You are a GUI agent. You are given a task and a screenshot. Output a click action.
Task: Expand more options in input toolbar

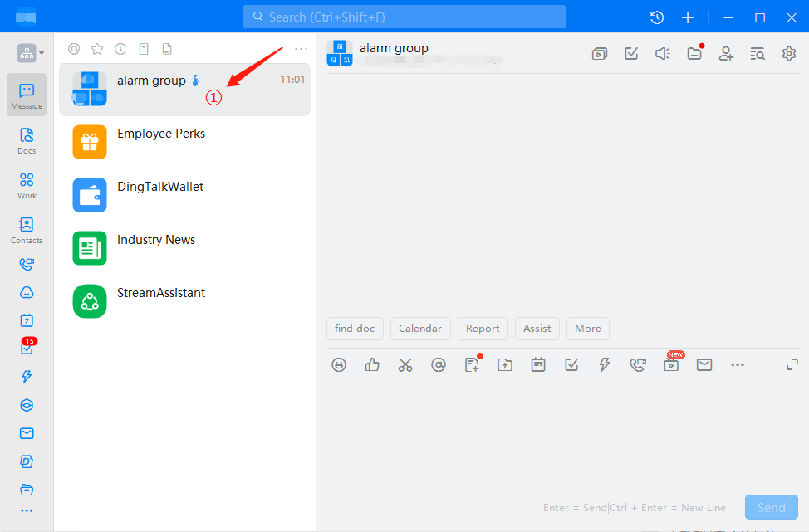738,364
